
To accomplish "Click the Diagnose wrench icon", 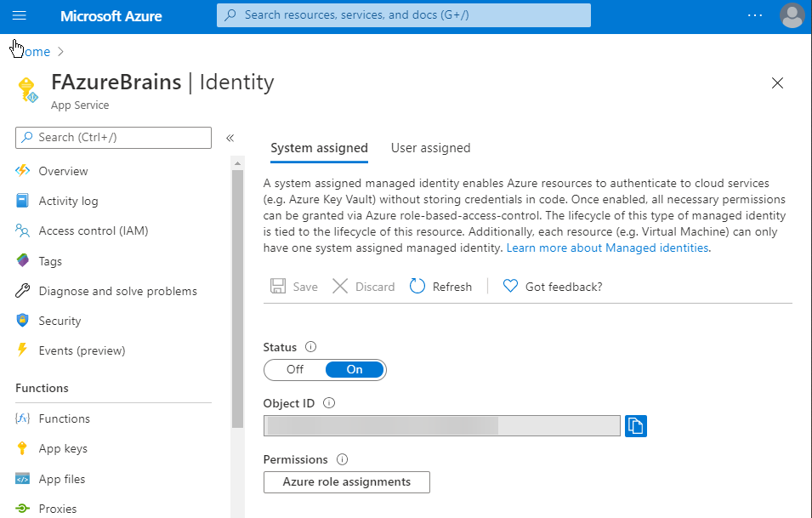I will coord(22,291).
